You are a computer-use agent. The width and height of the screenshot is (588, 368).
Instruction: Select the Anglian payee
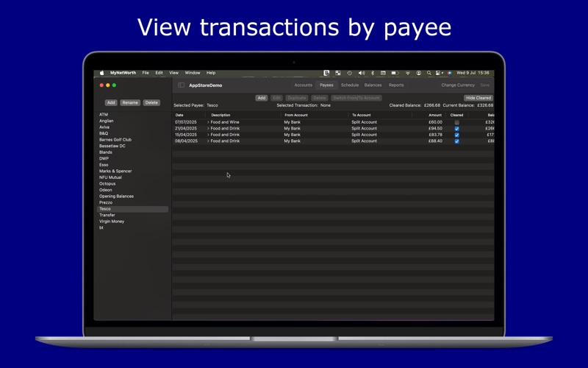click(x=106, y=121)
